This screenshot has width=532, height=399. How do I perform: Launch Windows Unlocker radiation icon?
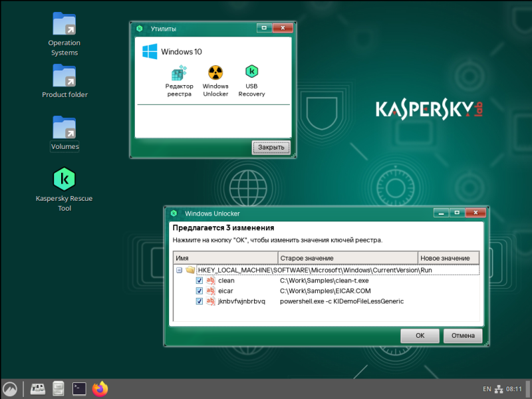coord(215,73)
